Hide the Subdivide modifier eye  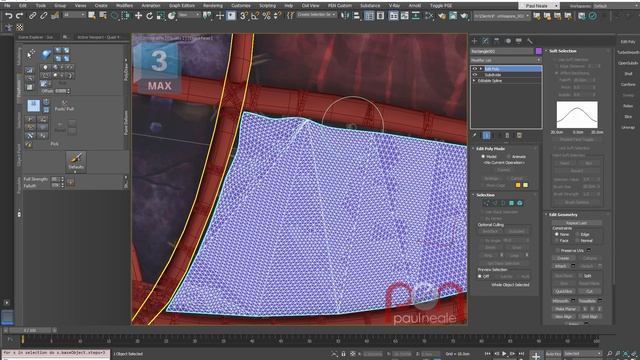[x=475, y=75]
